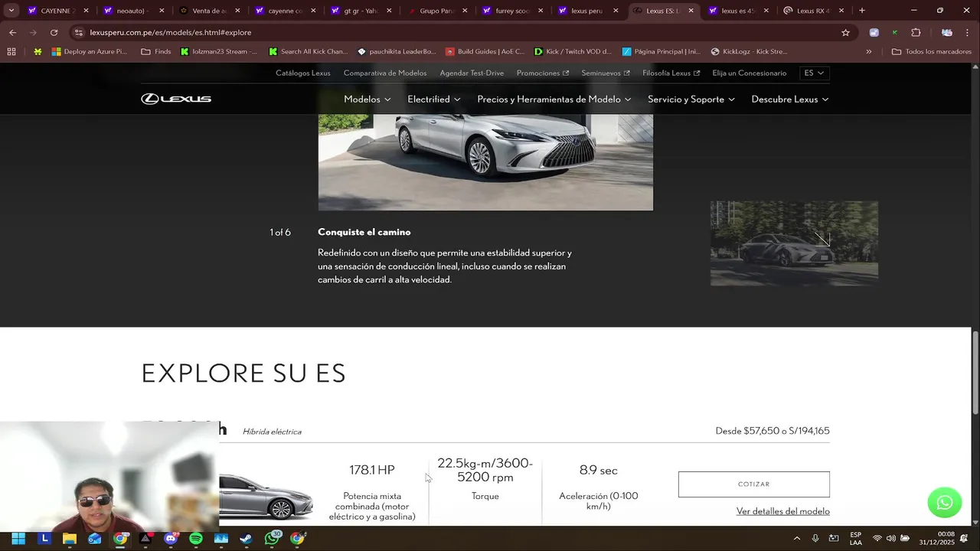Open Promociones external link
980x551 pixels.
[543, 73]
